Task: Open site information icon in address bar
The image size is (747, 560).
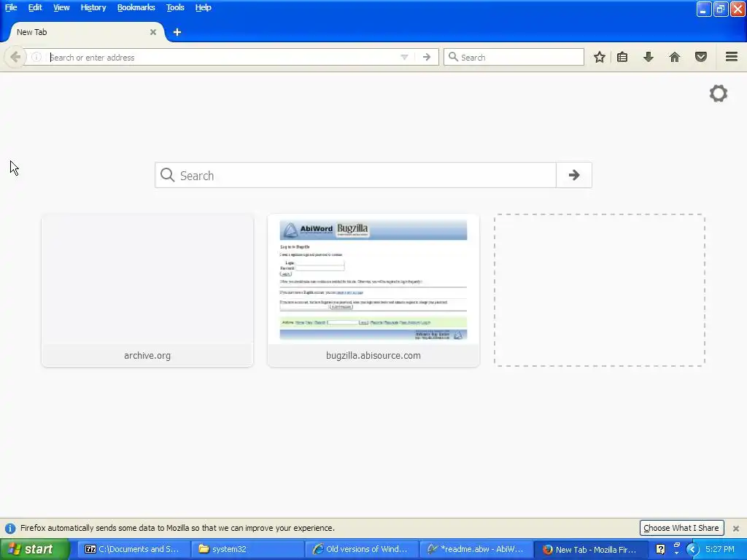Action: (x=36, y=57)
